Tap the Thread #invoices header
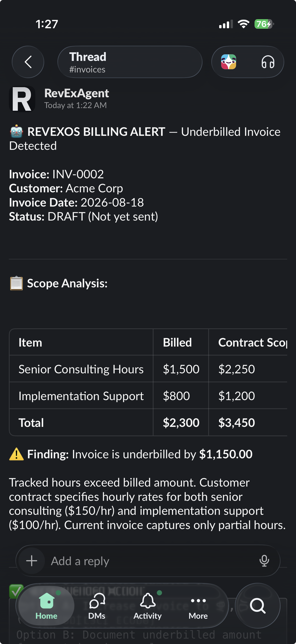 [130, 62]
